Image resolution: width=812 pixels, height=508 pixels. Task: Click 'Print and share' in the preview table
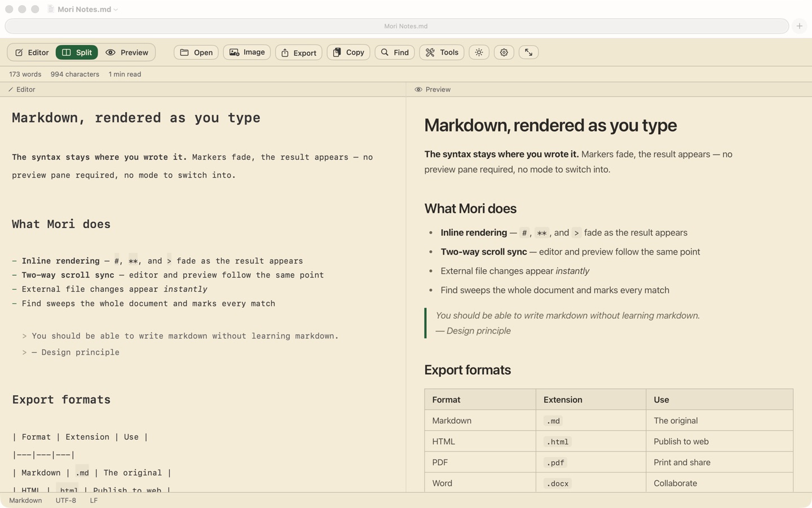(682, 462)
